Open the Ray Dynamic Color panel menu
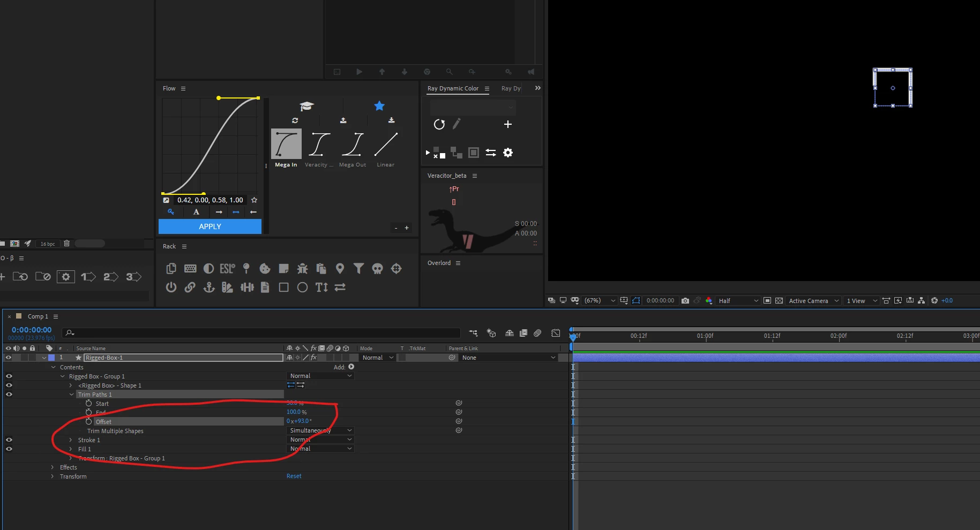 coord(487,89)
